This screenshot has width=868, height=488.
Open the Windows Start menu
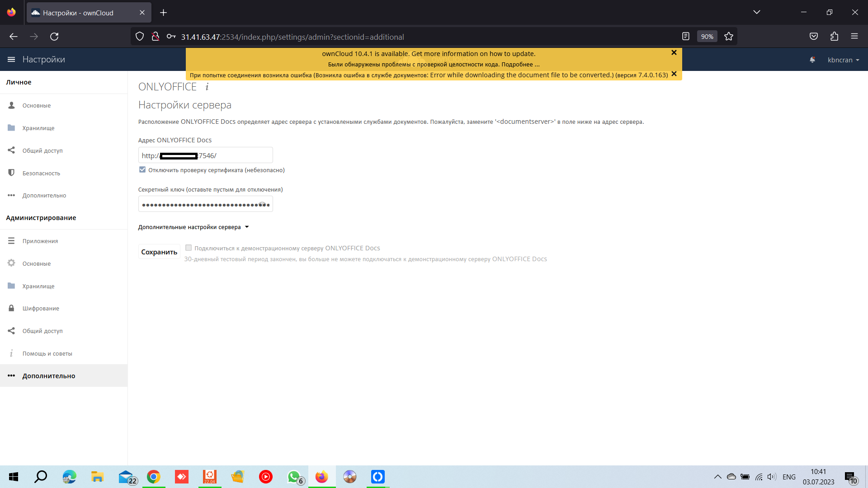click(x=14, y=477)
